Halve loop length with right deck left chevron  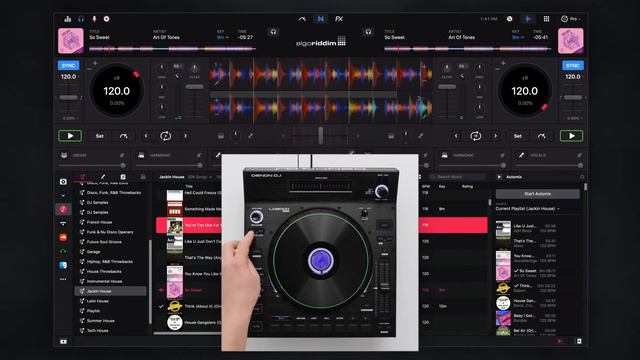click(x=456, y=136)
